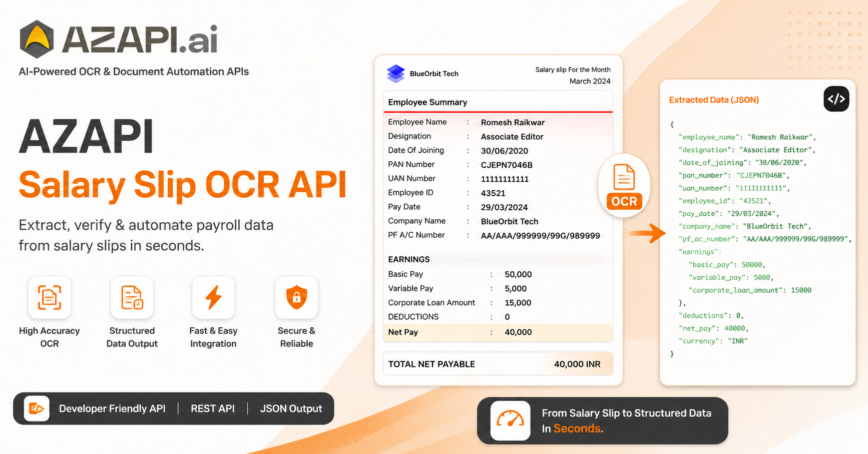Click the Structured Data Output document icon
Viewport: 868px width, 454px height.
132,297
